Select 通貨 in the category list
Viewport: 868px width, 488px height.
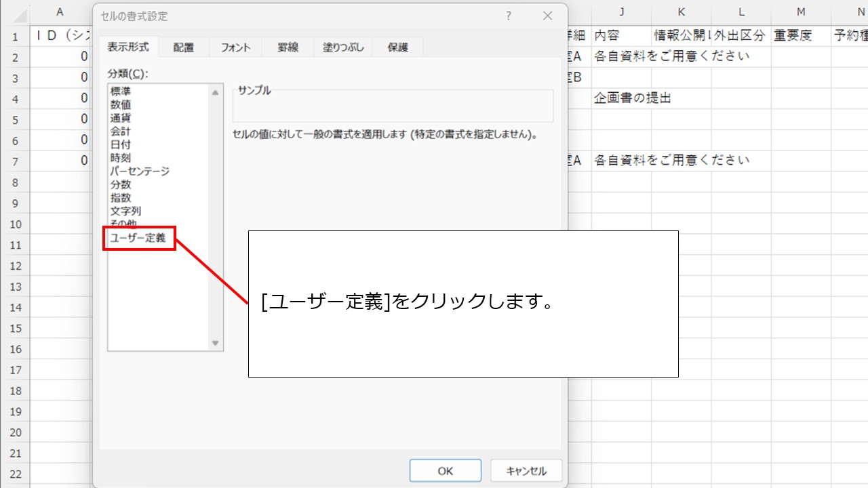121,118
